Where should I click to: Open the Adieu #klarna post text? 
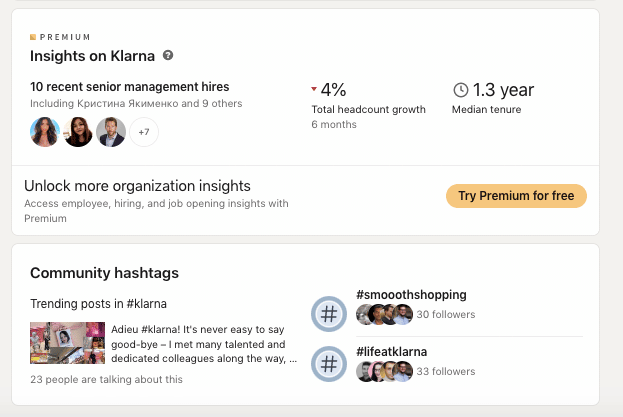(x=204, y=344)
